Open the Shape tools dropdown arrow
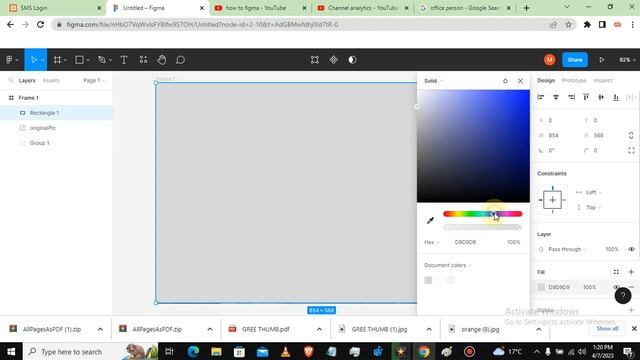 [x=88, y=60]
